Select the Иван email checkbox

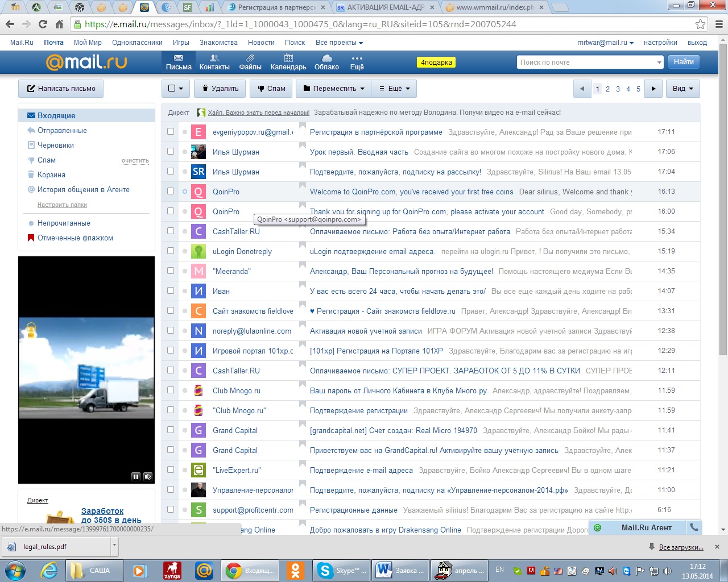point(171,290)
